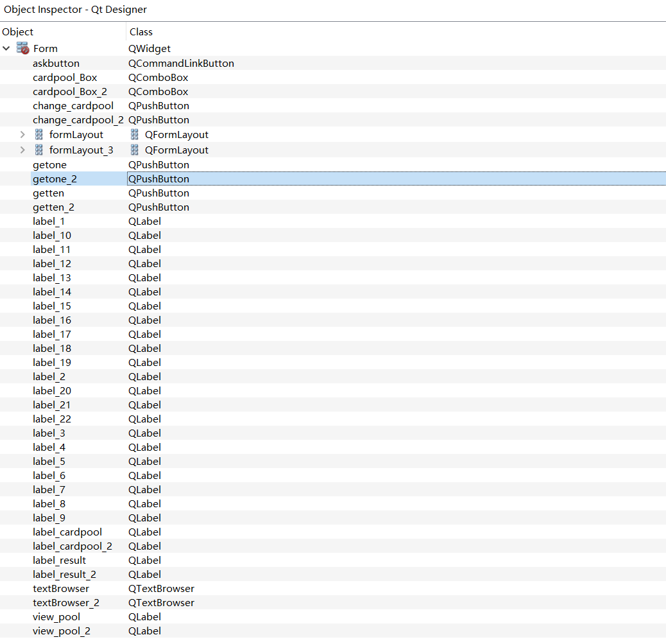
Task: Sort by the Object column header
Action: (x=18, y=32)
